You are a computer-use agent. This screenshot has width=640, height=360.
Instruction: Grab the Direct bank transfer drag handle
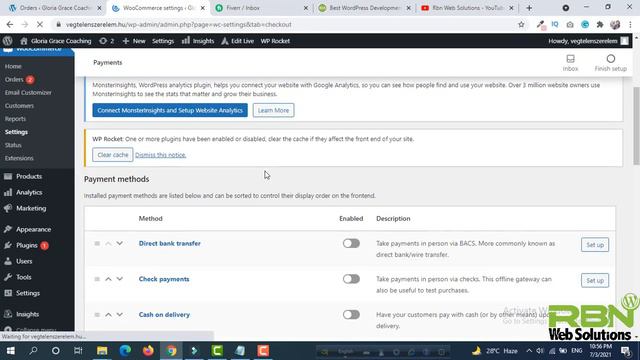[x=97, y=243]
